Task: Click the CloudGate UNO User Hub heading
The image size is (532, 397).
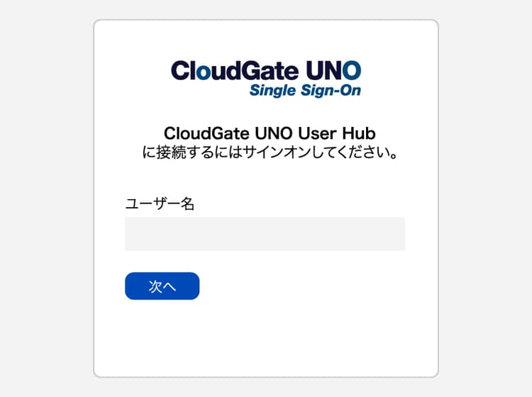Action: [x=269, y=133]
